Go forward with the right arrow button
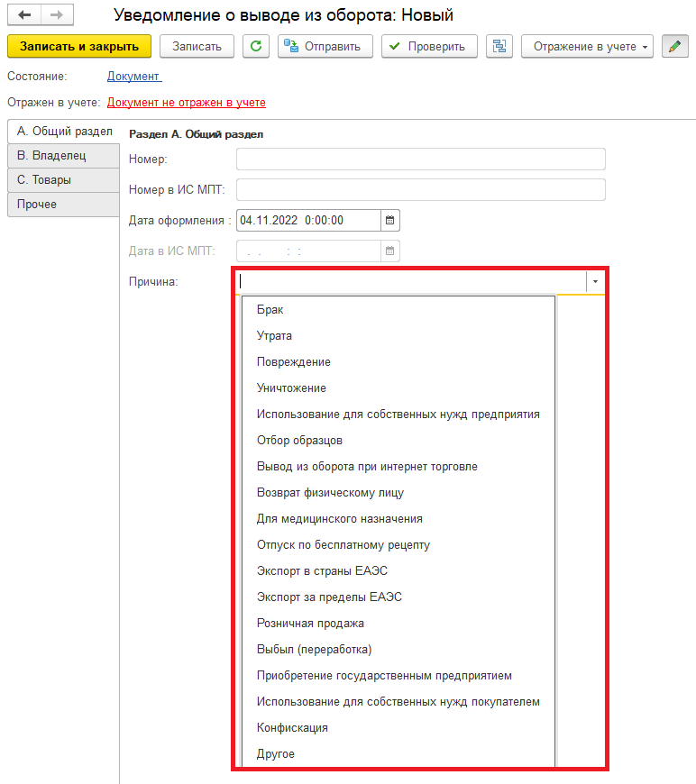696x784 pixels. [x=57, y=15]
